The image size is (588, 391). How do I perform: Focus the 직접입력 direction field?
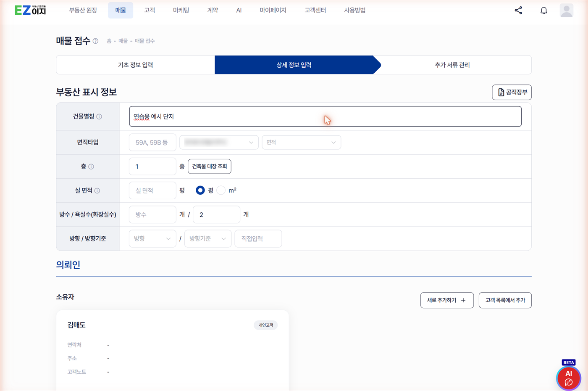[x=258, y=239]
